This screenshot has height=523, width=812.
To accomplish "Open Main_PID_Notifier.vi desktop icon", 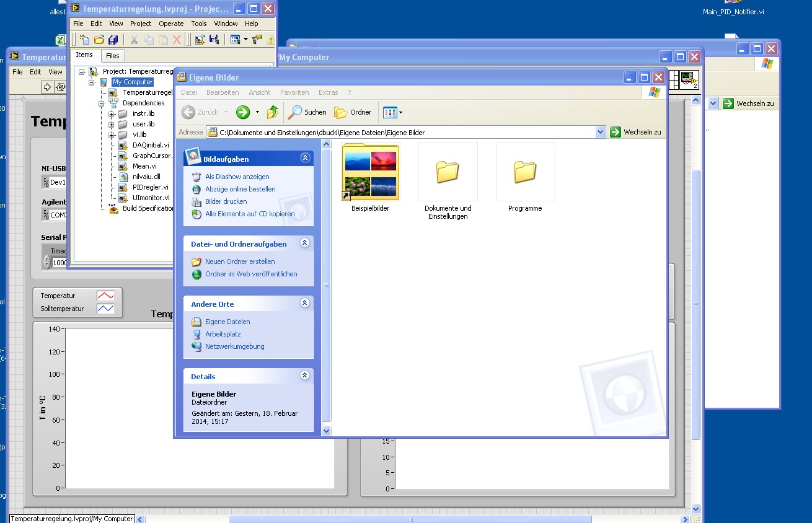I will pyautogui.click(x=733, y=12).
